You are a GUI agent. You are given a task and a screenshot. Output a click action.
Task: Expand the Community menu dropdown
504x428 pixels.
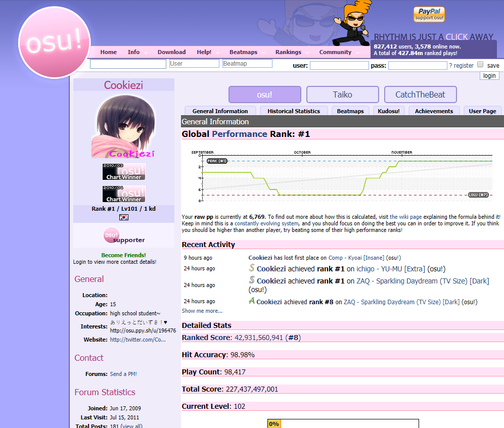coord(357,53)
